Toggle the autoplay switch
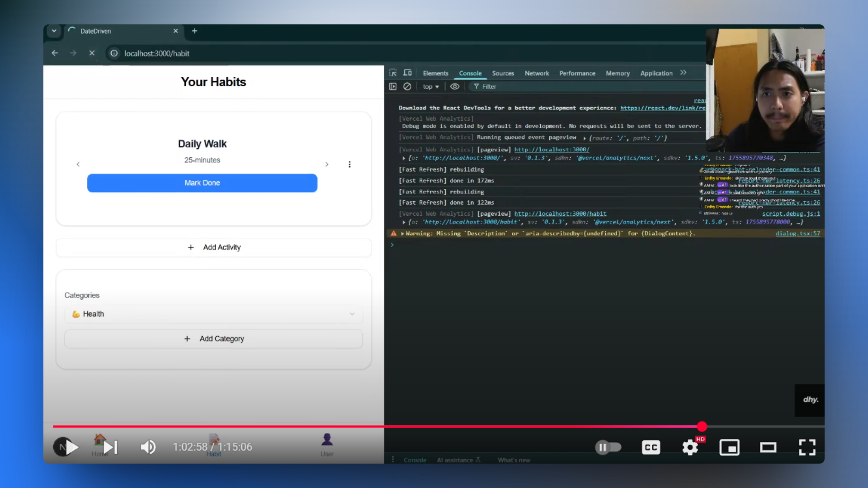 coord(608,447)
